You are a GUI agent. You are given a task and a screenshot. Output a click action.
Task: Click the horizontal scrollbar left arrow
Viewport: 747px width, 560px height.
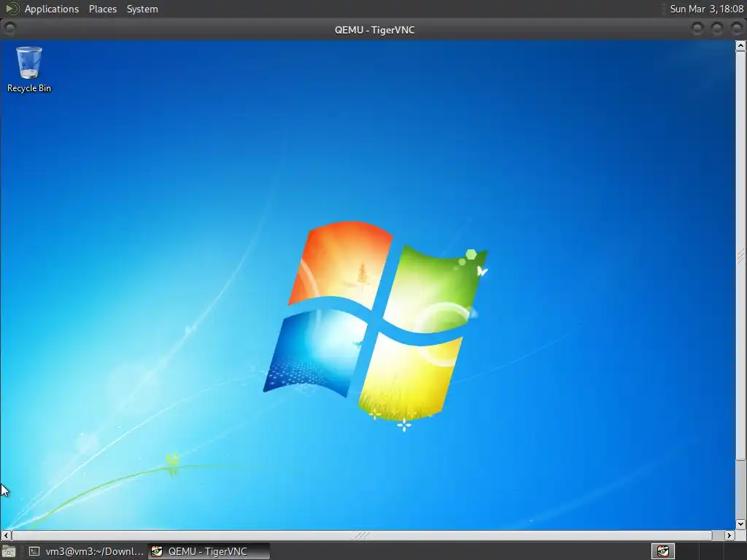click(6, 535)
